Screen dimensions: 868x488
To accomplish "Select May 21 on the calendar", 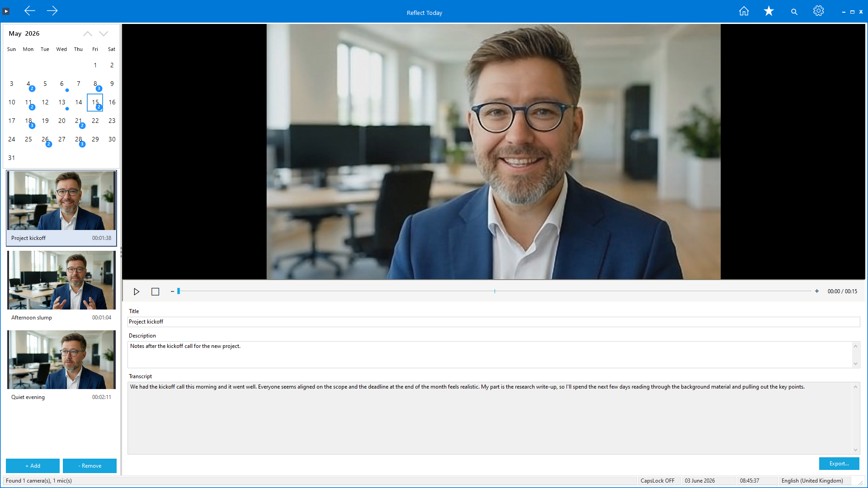I will point(78,121).
